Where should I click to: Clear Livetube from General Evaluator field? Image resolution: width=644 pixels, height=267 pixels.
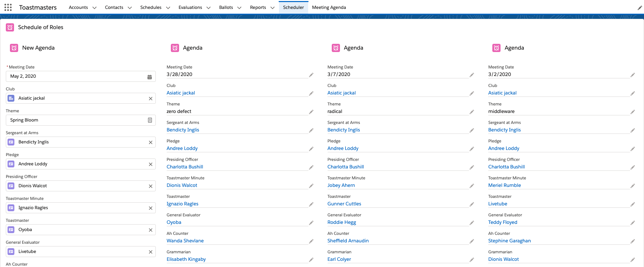pyautogui.click(x=150, y=252)
